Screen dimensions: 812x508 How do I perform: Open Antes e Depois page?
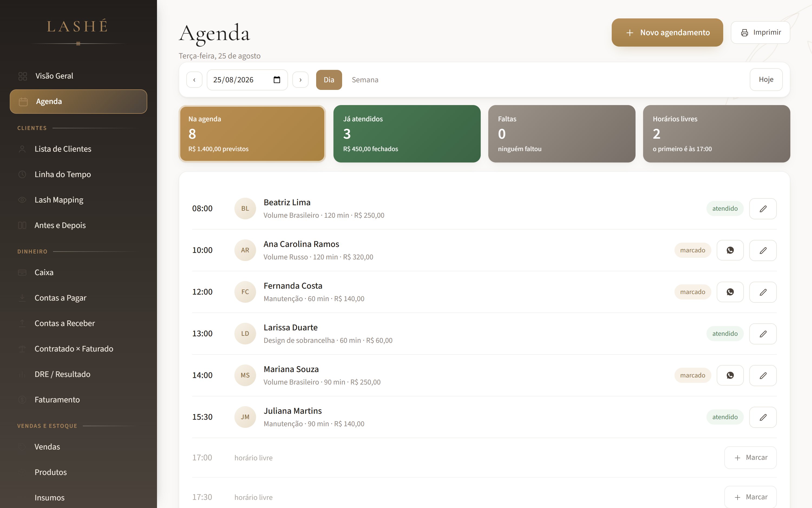click(78, 225)
